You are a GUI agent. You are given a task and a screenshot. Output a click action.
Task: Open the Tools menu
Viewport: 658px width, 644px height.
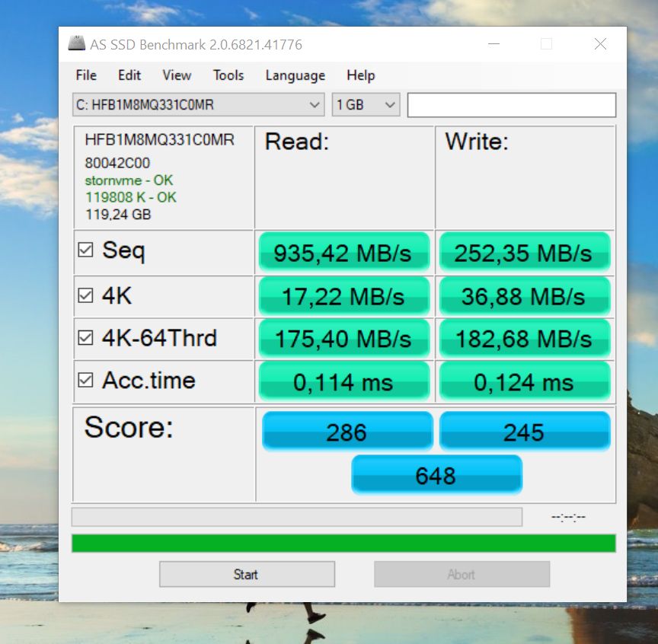click(x=228, y=75)
